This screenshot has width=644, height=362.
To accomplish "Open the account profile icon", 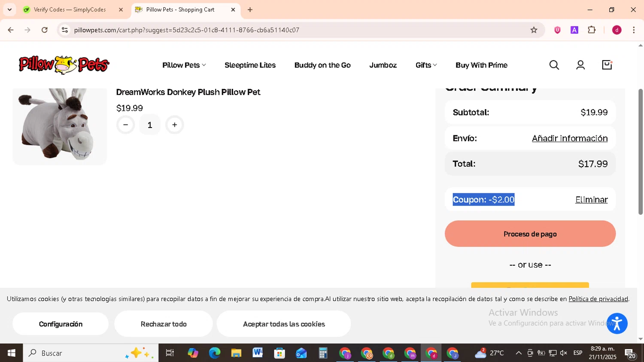I will pos(580,65).
